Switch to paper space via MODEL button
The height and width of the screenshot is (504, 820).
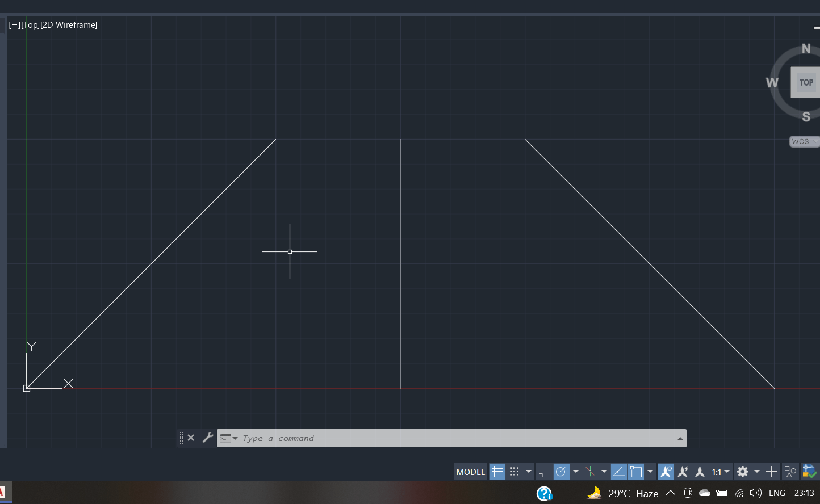[x=470, y=472]
